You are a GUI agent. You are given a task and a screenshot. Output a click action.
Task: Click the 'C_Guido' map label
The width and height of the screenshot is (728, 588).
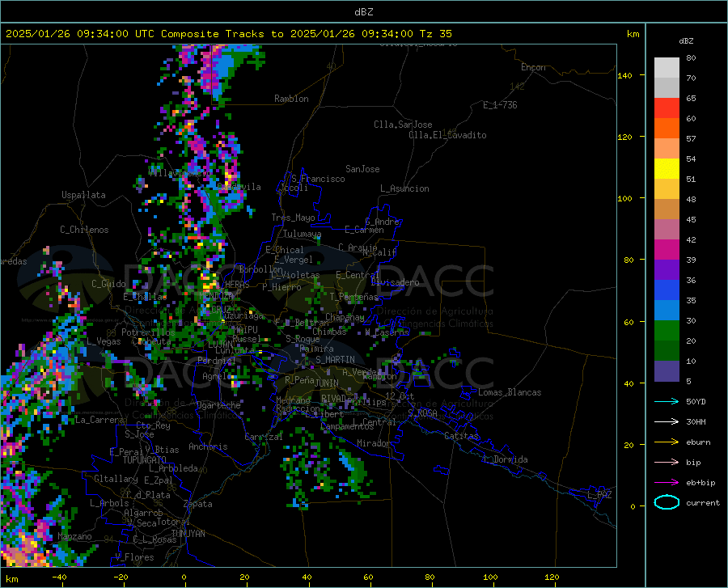(108, 284)
